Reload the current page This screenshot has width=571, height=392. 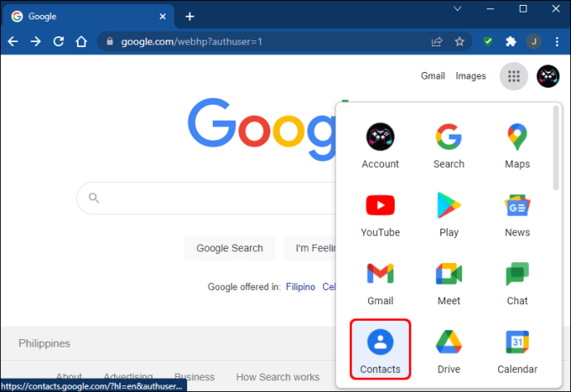pyautogui.click(x=58, y=41)
